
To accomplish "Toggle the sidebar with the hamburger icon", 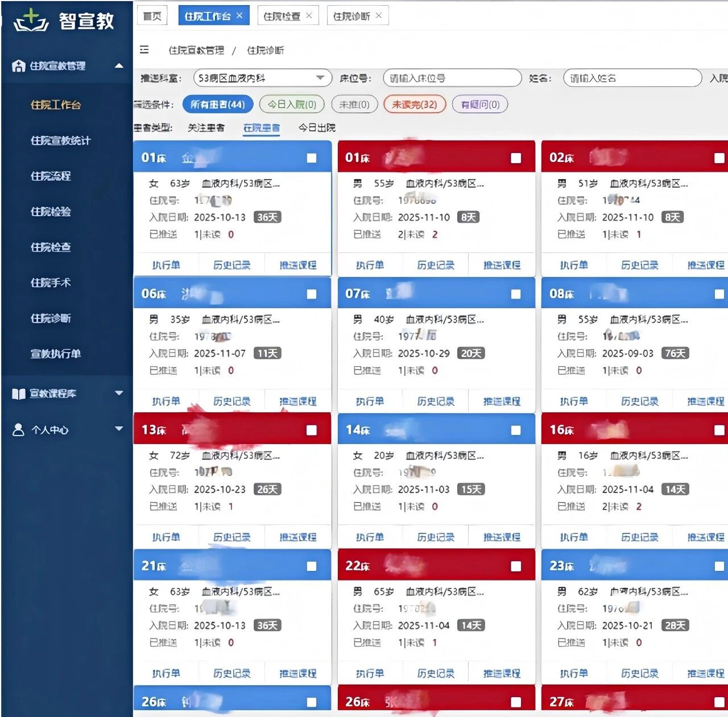I will 144,50.
